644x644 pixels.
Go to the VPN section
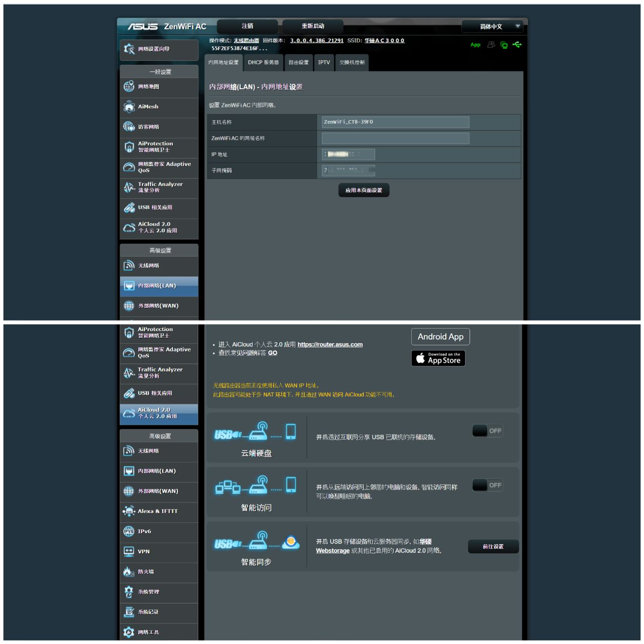(x=159, y=552)
